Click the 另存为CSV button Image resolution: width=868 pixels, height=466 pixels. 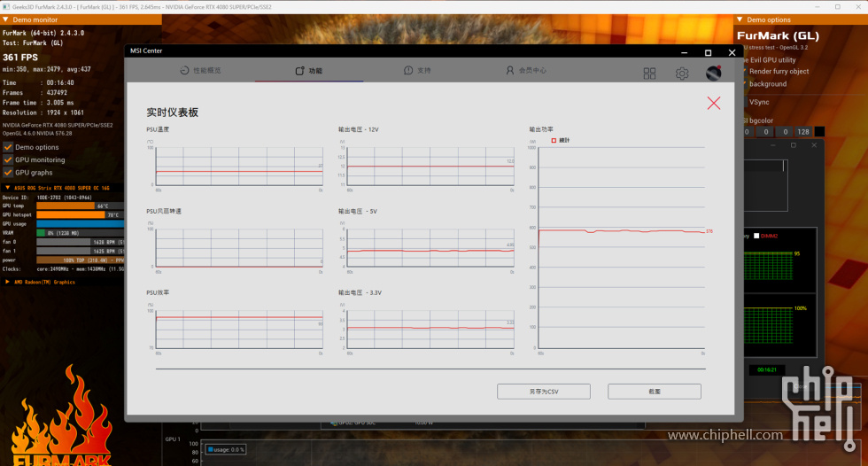pos(544,392)
